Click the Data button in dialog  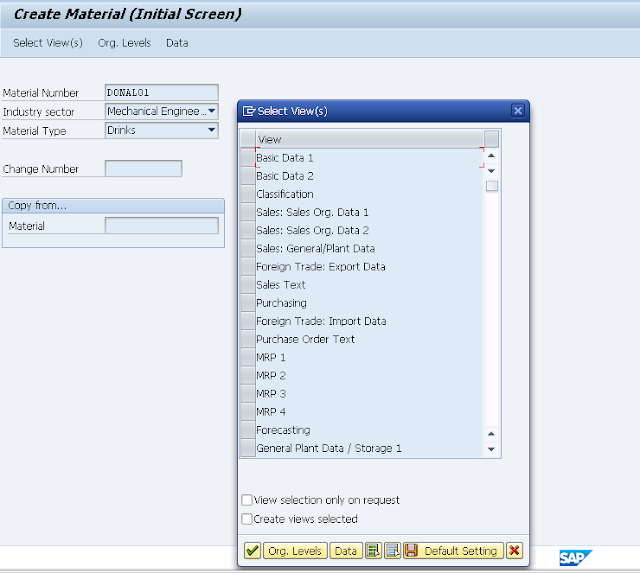pyautogui.click(x=346, y=551)
